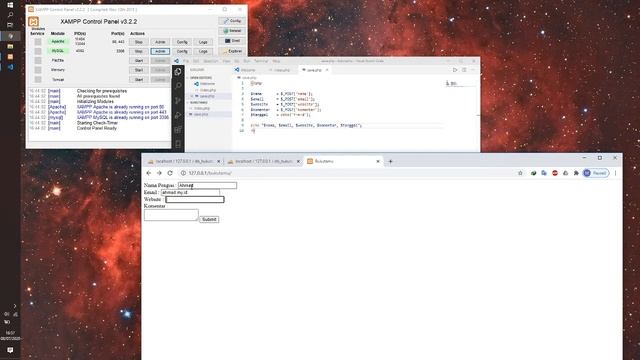This screenshot has width=640, height=360.
Task: Open VS Code Extensions icon
Action: (x=178, y=130)
